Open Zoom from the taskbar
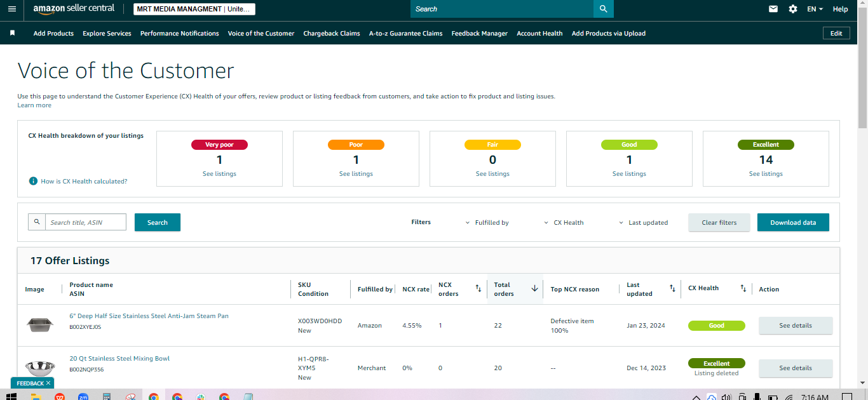 pyautogui.click(x=83, y=396)
